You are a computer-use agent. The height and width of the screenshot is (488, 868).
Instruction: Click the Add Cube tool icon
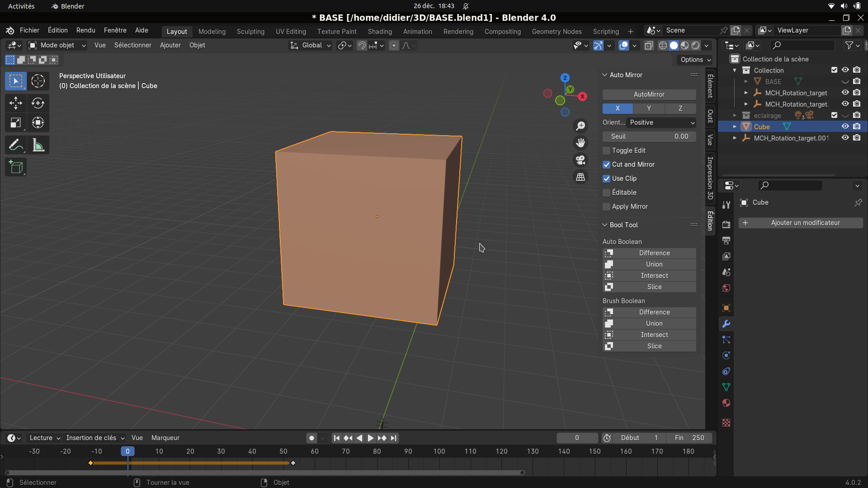16,168
